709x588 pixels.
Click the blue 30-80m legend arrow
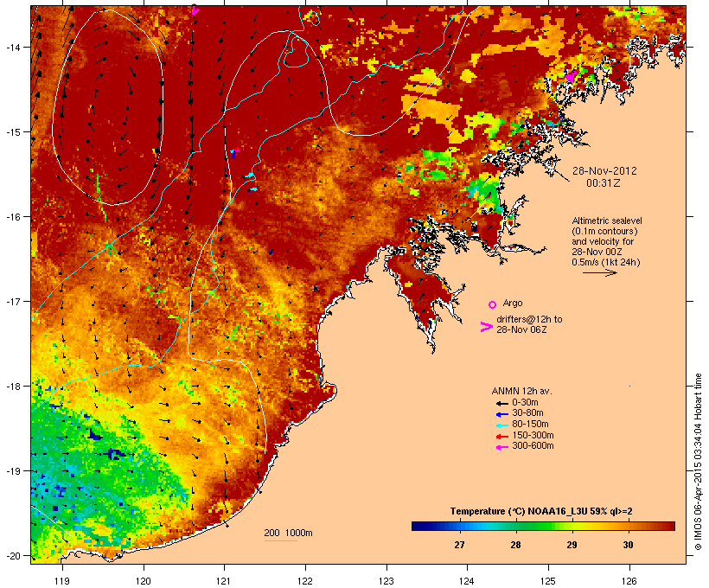coord(501,414)
